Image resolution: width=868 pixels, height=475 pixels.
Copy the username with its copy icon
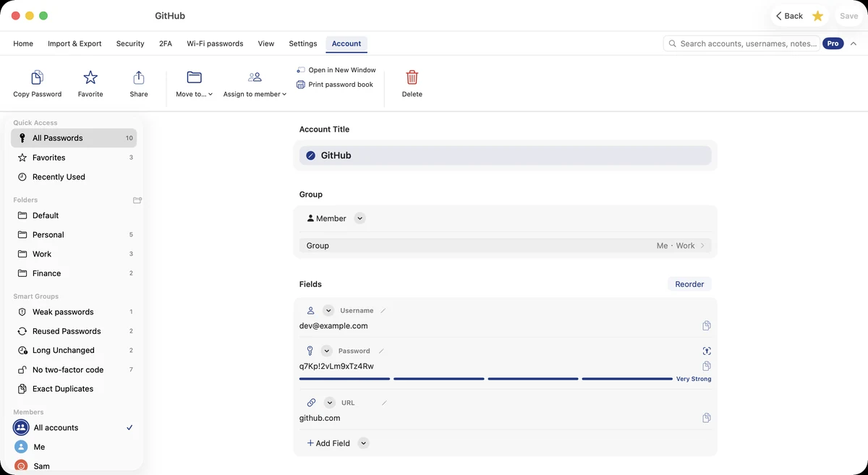(707, 326)
